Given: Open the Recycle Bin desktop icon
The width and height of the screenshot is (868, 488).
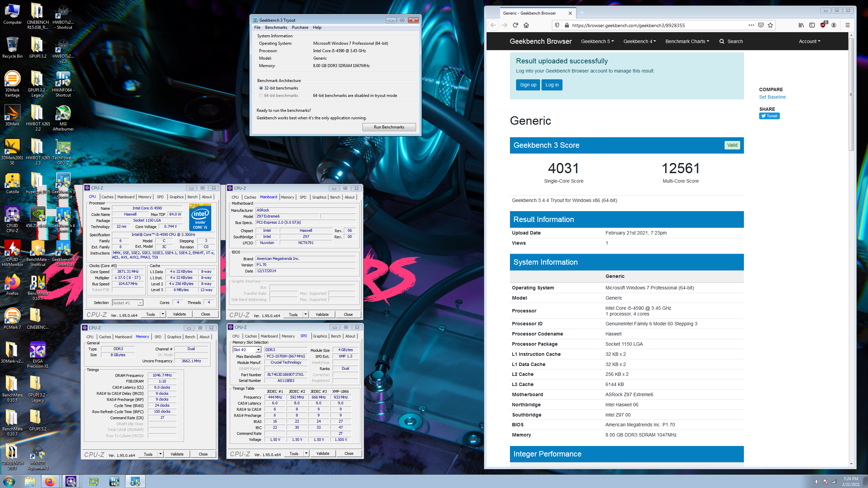Looking at the screenshot, I should 12,48.
